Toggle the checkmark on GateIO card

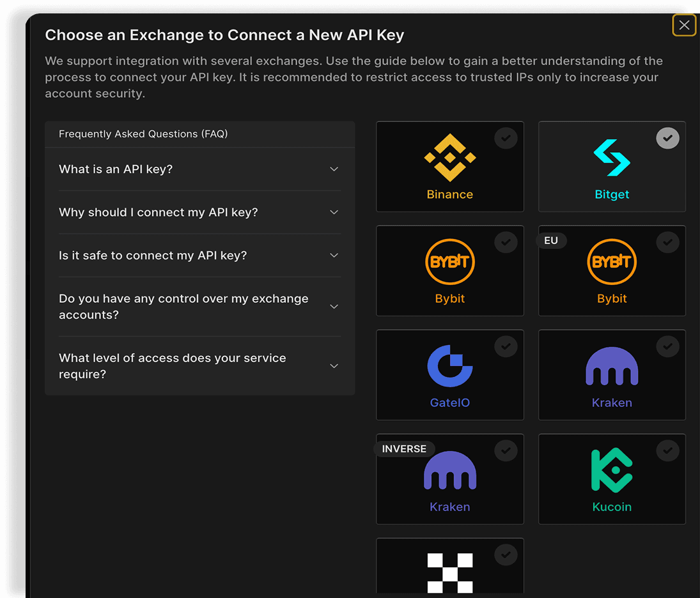(x=506, y=346)
